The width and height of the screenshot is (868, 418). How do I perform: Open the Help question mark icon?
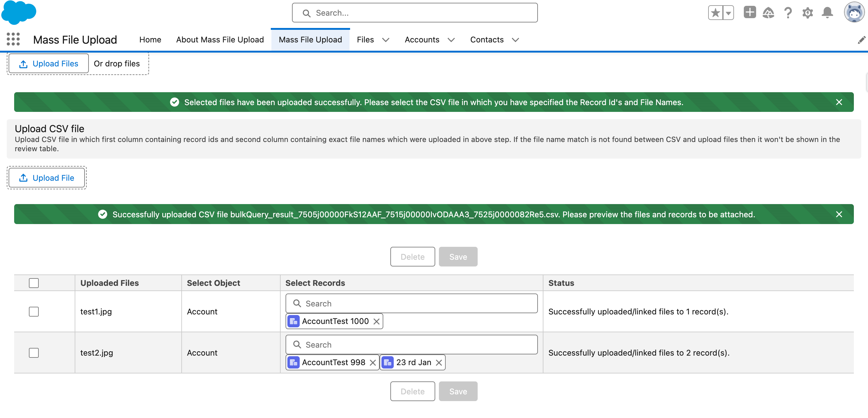[x=788, y=13]
